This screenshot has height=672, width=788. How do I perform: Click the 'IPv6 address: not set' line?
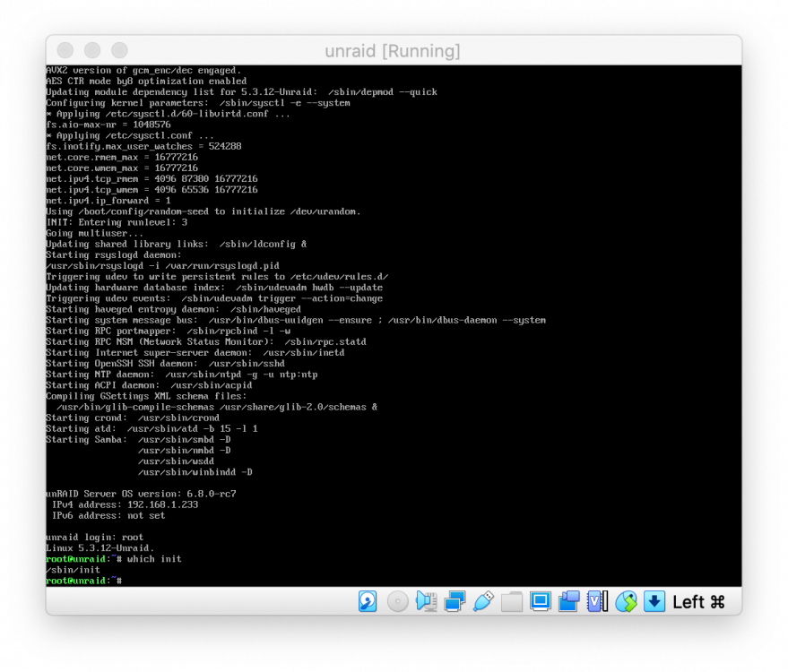[x=108, y=515]
